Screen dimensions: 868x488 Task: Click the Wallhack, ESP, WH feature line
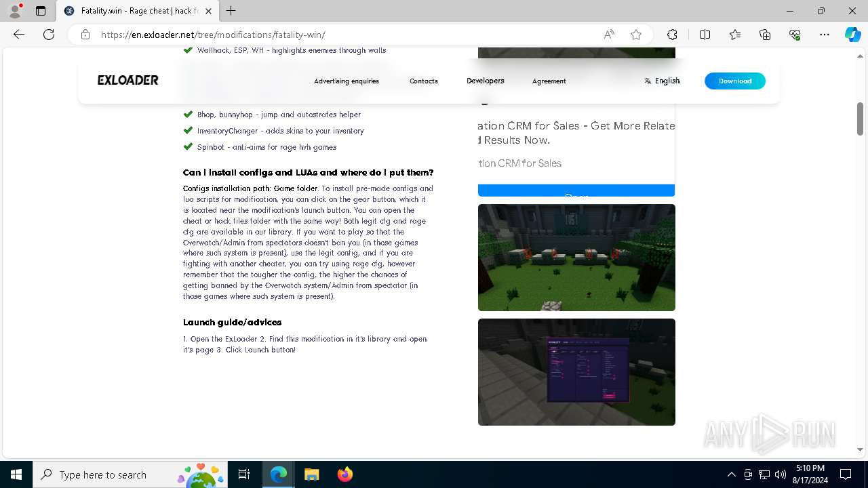[292, 50]
